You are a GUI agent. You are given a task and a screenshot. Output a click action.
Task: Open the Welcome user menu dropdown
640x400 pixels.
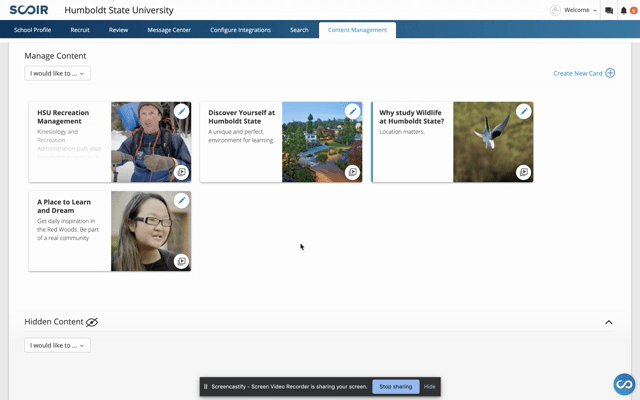click(580, 10)
